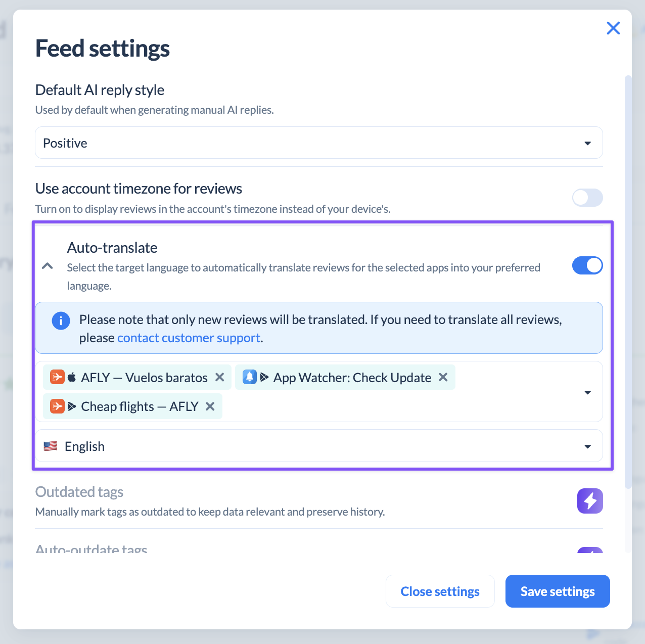Click the Close settings button

click(440, 591)
